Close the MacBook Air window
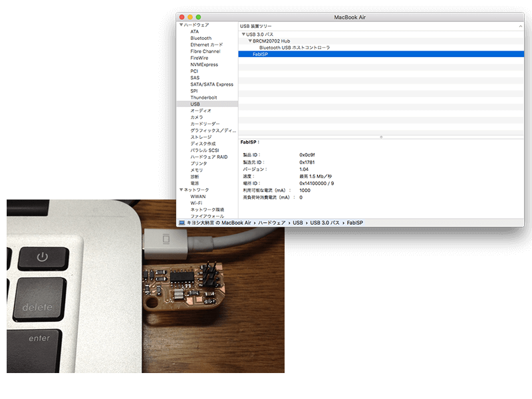This screenshot has height=399, width=532. click(x=182, y=17)
